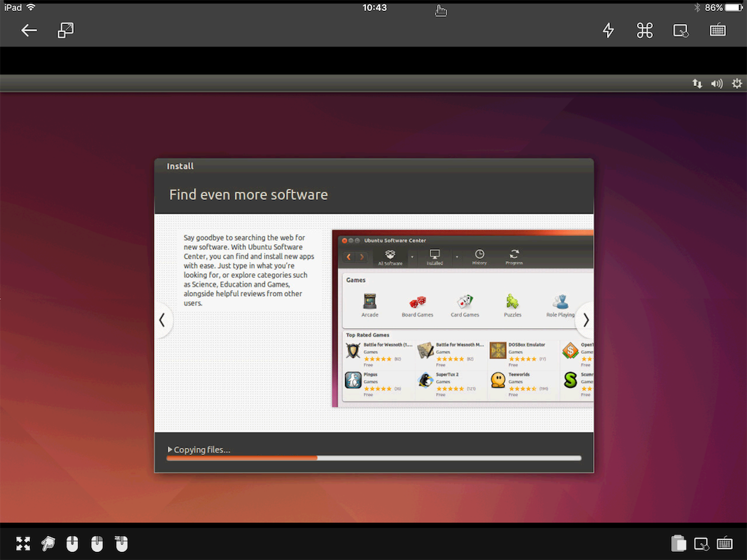This screenshot has height=560, width=747.
Task: Click the DOSBox Emulator entry
Action: tap(522, 354)
